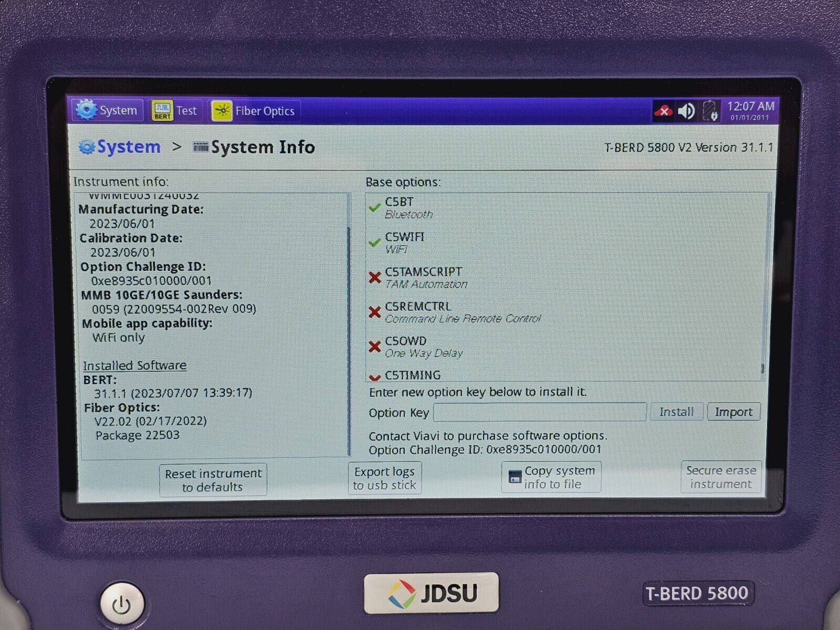Click the BERT Test icon
Screen dimensions: 840x630
(x=162, y=111)
